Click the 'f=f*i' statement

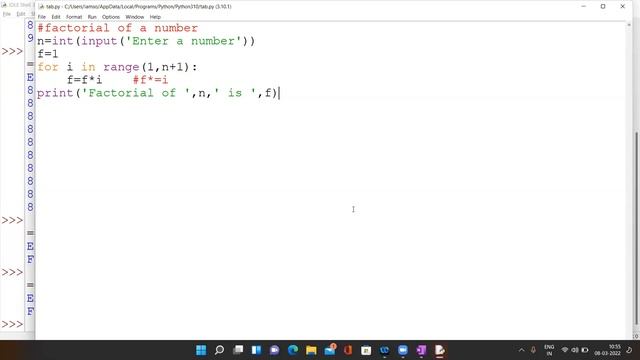tap(84, 80)
